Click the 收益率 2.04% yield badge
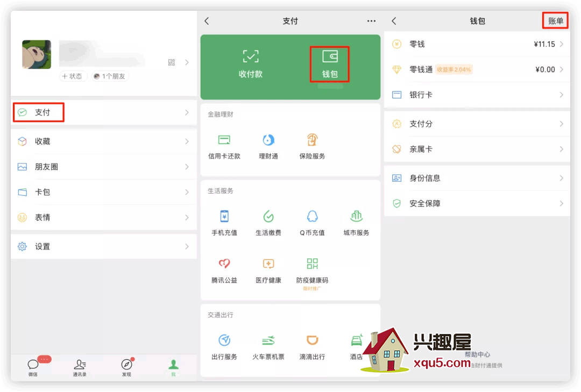581x392 pixels. coord(454,69)
